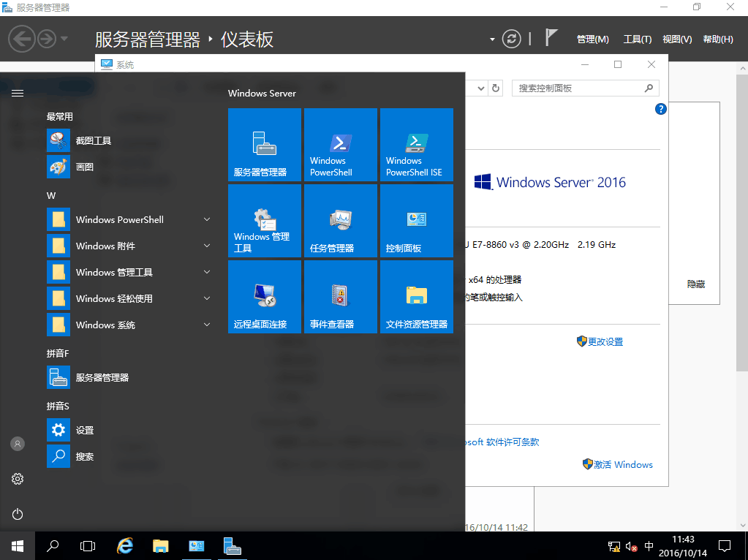Go back in Server Manager
Viewport: 748px width, 560px height.
pyautogui.click(x=22, y=39)
